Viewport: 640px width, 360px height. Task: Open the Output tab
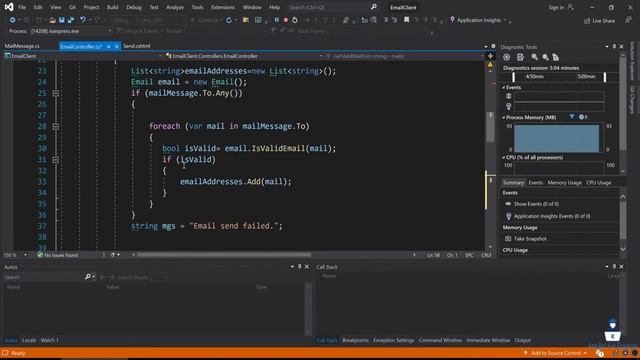[x=522, y=340]
